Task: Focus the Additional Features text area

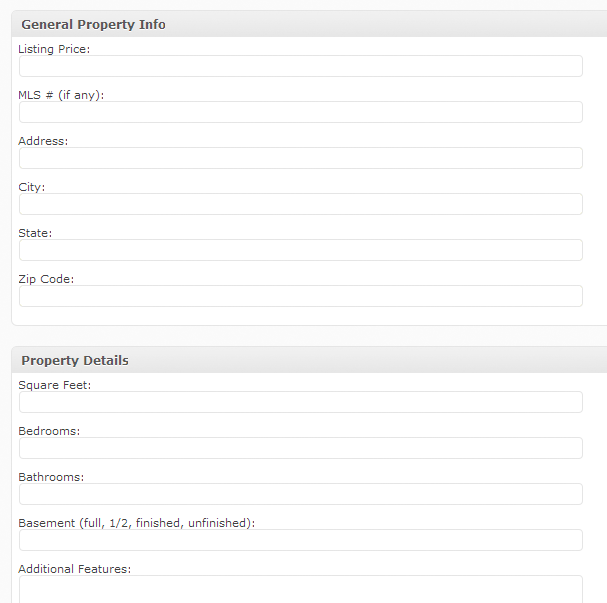Action: (x=301, y=589)
